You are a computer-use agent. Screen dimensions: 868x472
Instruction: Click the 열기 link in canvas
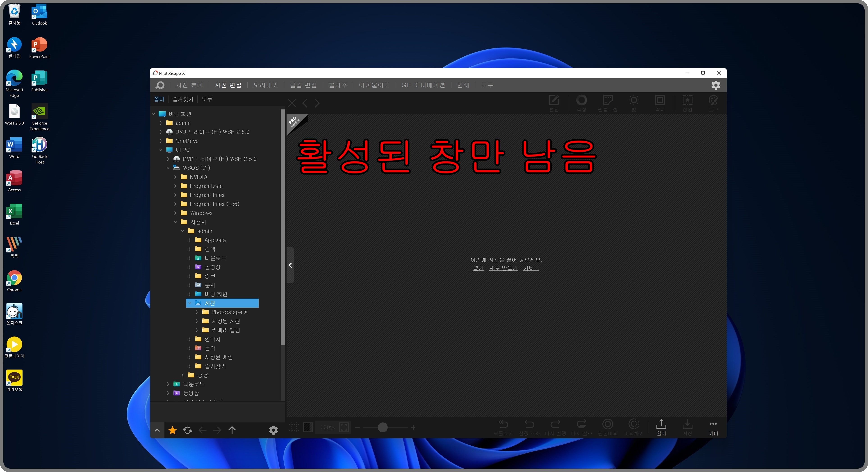[x=478, y=268]
